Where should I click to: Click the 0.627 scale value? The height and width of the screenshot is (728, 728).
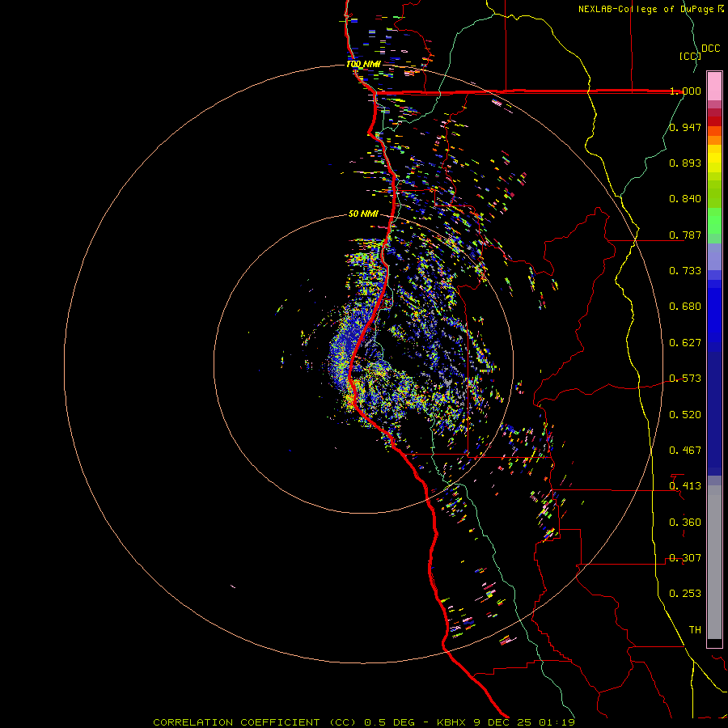685,343
